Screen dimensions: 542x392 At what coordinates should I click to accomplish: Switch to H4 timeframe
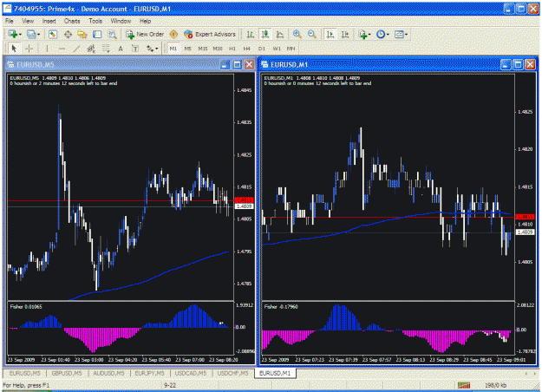click(x=246, y=49)
